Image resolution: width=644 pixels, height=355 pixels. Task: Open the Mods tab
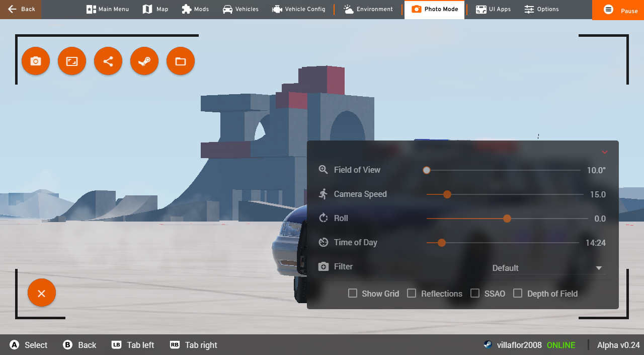tap(195, 9)
